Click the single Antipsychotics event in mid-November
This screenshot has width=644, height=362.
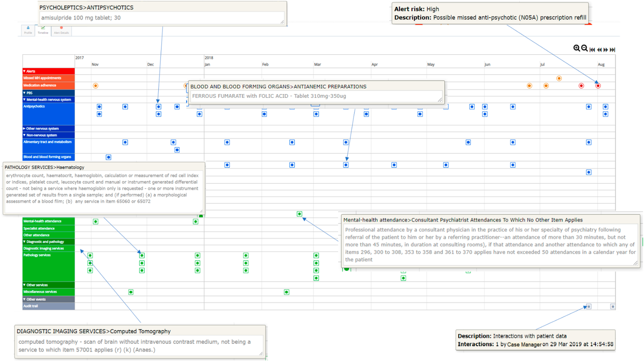click(x=125, y=107)
